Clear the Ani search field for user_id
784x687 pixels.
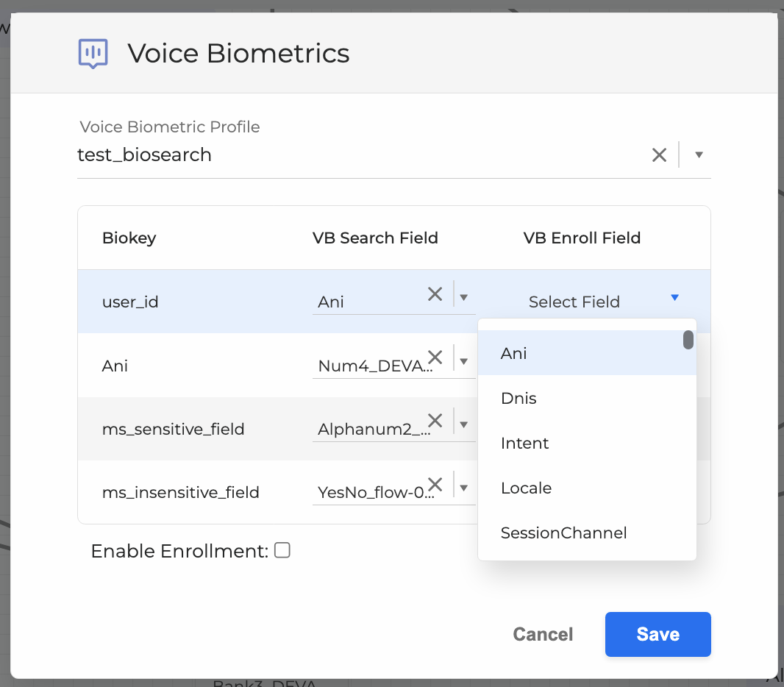(435, 294)
